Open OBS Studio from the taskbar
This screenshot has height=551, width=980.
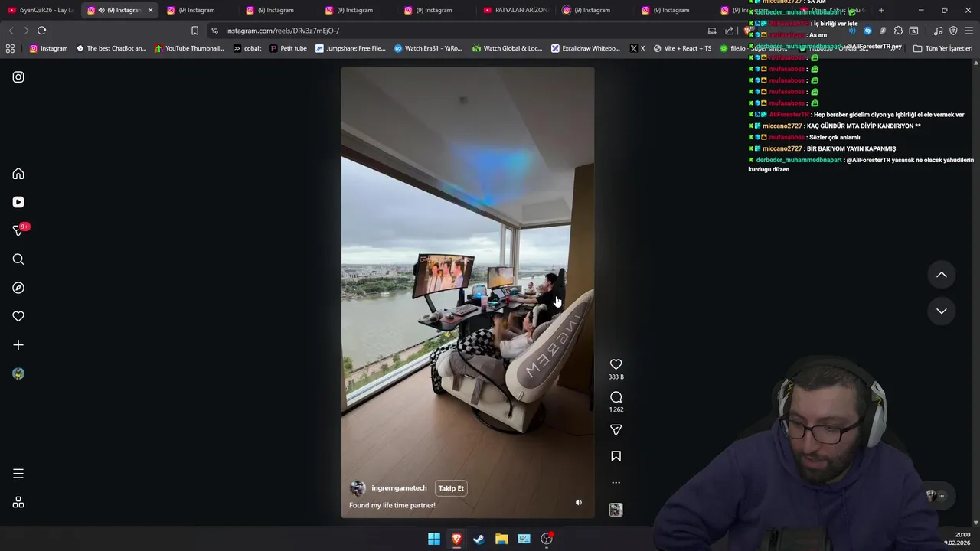point(547,539)
